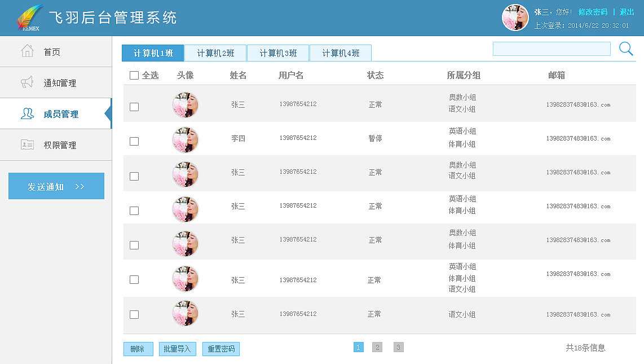Click 共18条信息 text
This screenshot has height=364, width=644.
click(x=585, y=348)
